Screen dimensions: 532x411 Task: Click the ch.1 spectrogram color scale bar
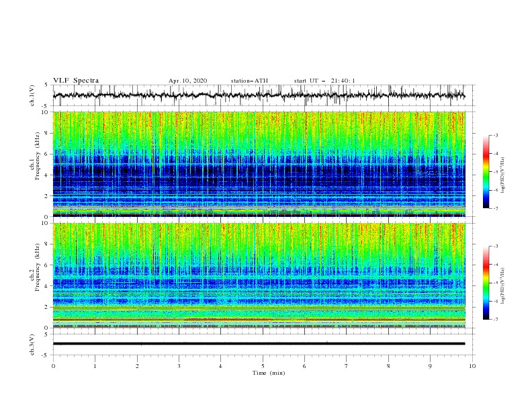(486, 171)
